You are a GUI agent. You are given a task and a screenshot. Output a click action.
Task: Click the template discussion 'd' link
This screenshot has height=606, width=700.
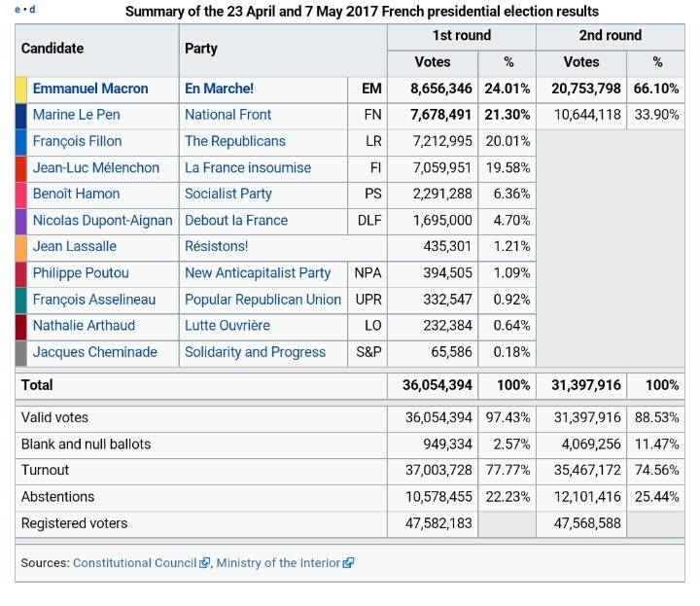[31, 11]
